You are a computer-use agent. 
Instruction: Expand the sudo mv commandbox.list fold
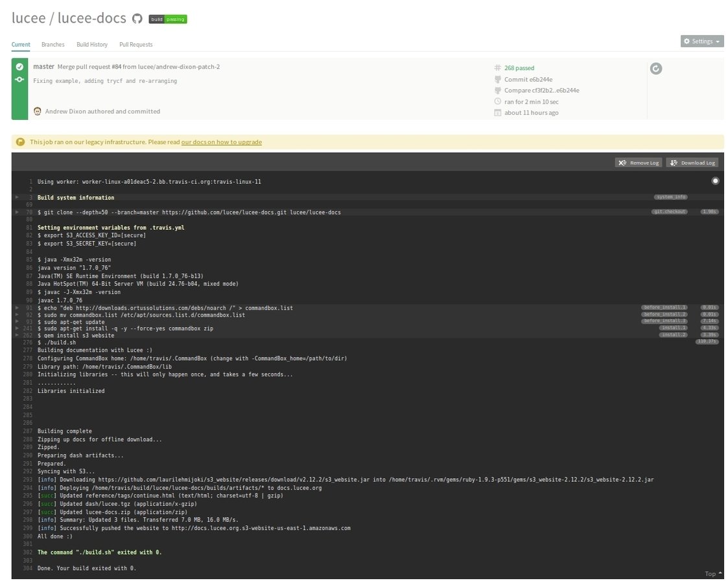(17, 314)
